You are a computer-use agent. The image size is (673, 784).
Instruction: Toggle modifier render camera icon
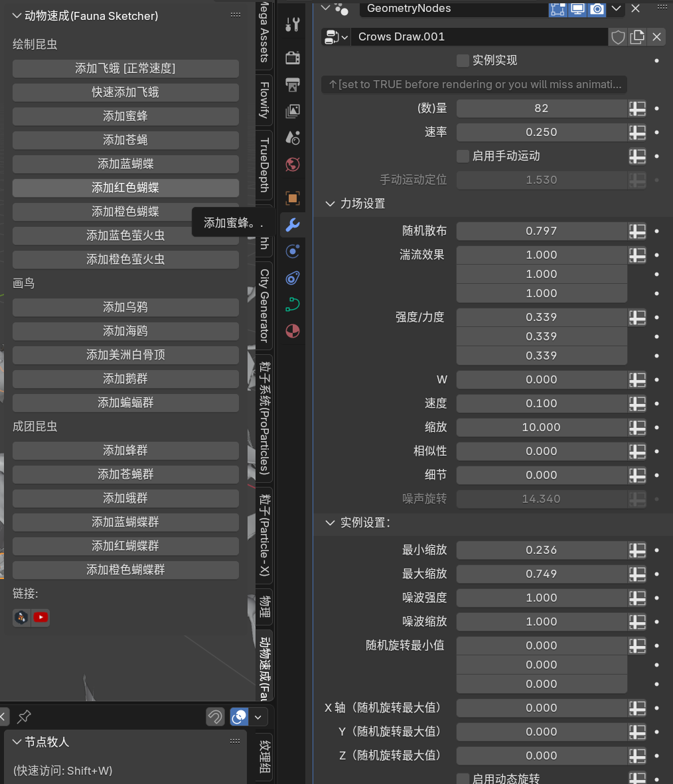coord(597,9)
